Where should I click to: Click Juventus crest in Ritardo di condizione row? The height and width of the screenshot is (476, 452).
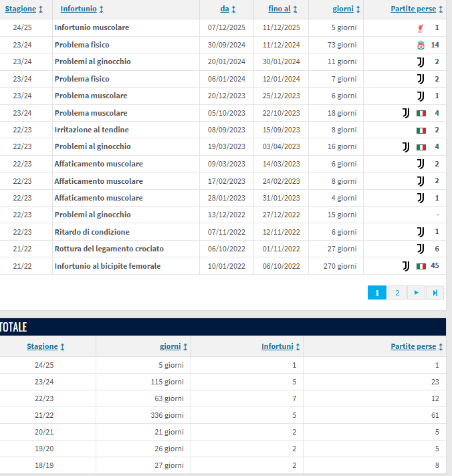pos(421,232)
